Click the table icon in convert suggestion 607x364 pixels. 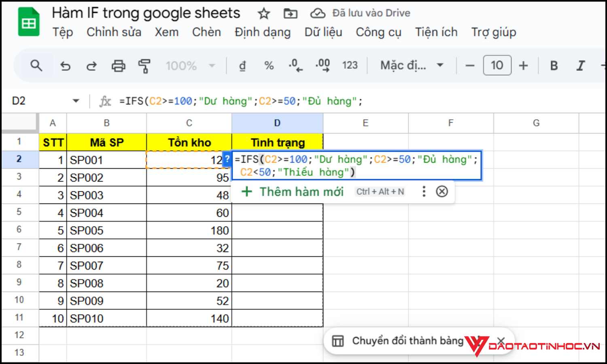(x=338, y=341)
